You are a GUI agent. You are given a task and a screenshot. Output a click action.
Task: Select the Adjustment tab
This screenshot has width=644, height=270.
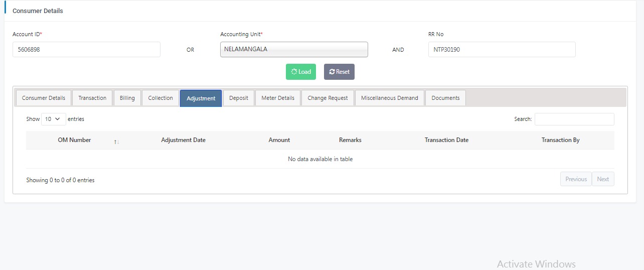click(x=201, y=98)
